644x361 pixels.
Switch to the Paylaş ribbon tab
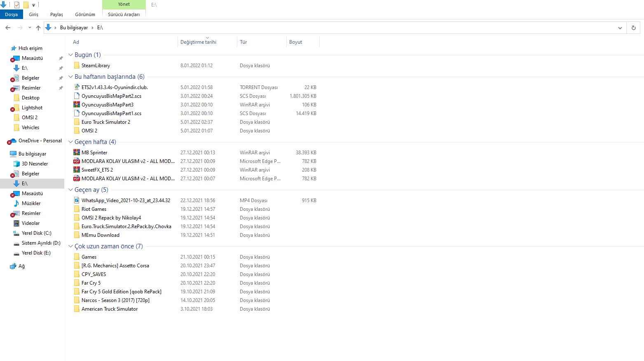pyautogui.click(x=57, y=14)
